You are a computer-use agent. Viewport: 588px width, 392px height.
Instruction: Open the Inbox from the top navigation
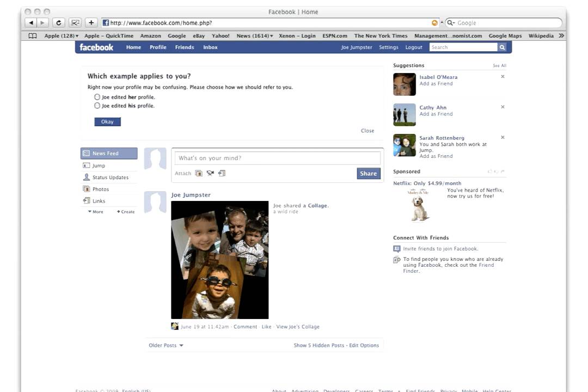pyautogui.click(x=210, y=47)
